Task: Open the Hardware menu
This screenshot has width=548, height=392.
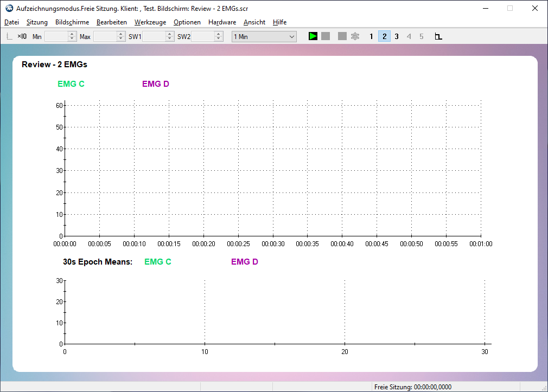Action: tap(222, 22)
